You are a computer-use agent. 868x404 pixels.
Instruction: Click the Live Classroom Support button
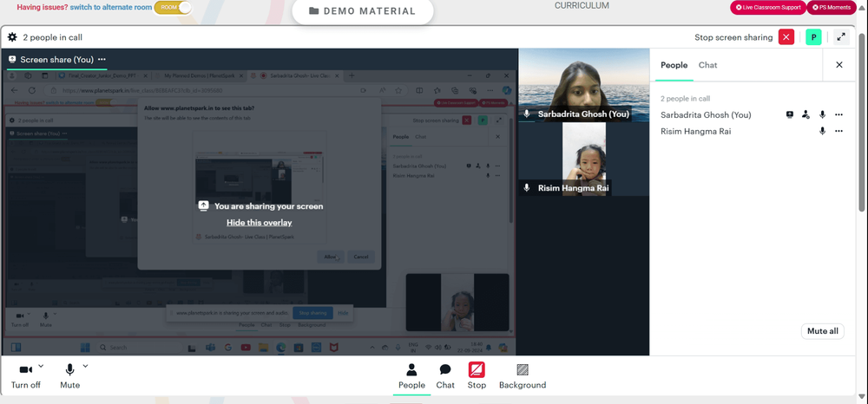coord(768,8)
